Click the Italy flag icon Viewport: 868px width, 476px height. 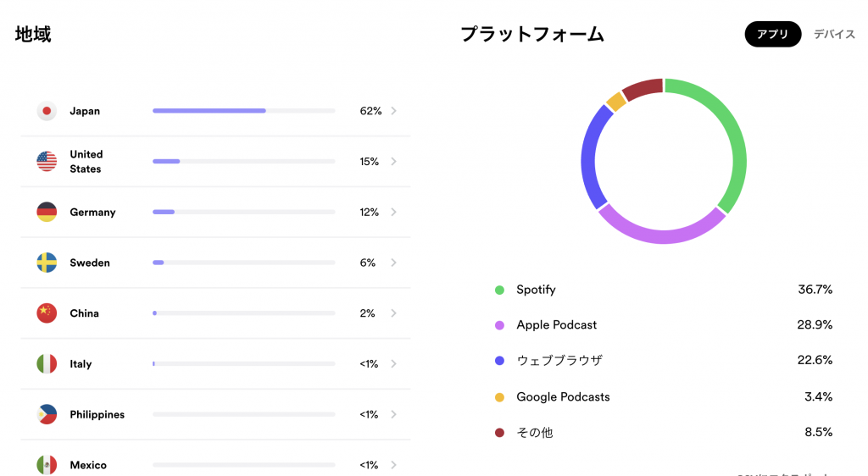pyautogui.click(x=47, y=364)
